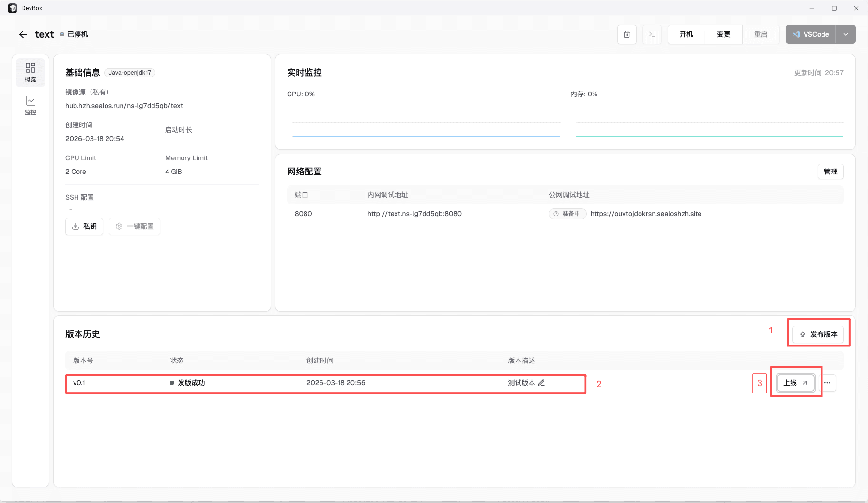Edit the 测试版本 description pencil icon

(541, 383)
